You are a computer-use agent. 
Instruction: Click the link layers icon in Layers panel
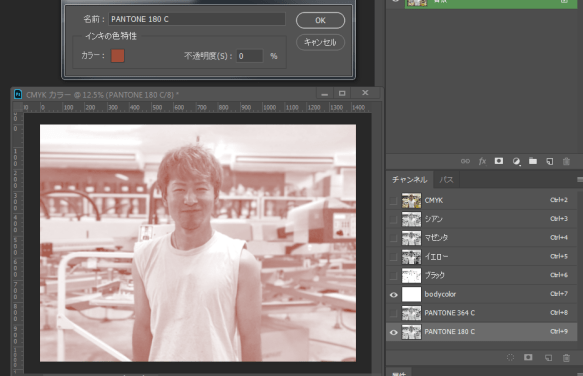(465, 161)
